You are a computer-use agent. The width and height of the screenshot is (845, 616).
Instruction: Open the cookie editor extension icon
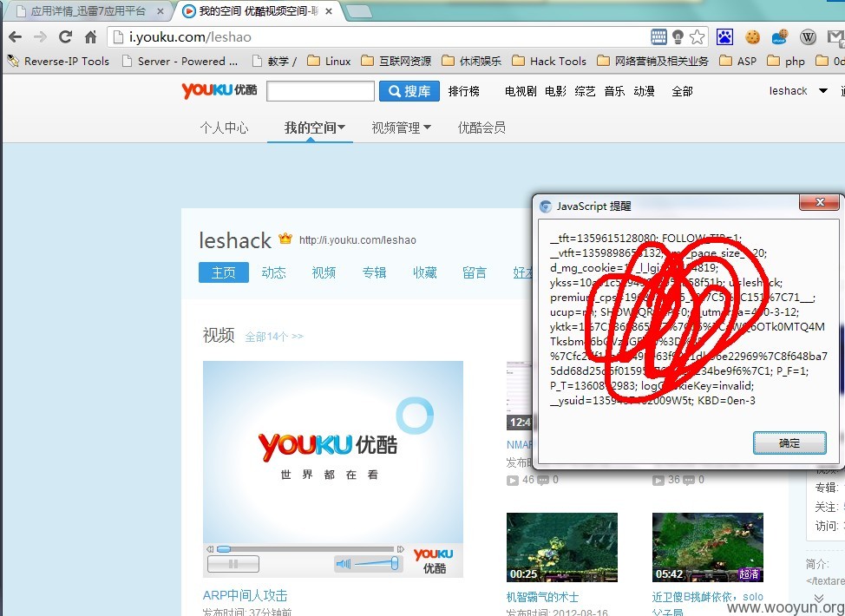click(x=752, y=37)
